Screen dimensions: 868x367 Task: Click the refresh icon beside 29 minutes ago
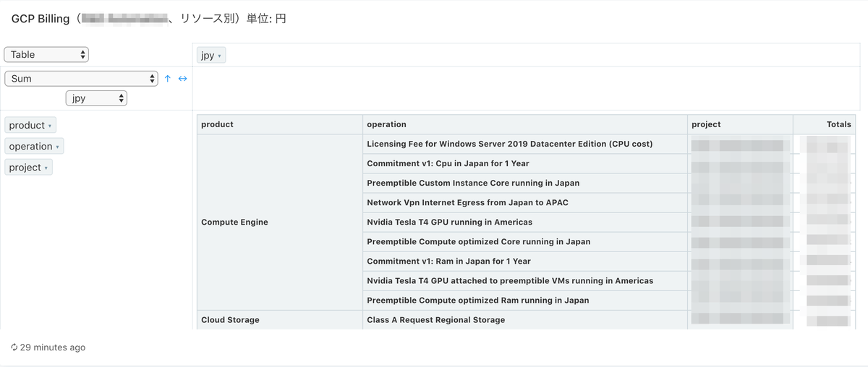14,347
